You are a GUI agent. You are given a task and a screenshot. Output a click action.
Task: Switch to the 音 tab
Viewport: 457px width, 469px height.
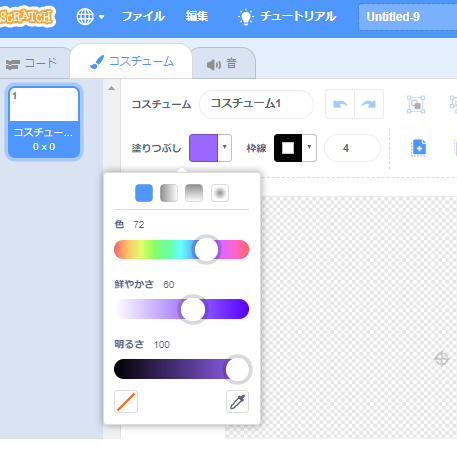pos(223,63)
